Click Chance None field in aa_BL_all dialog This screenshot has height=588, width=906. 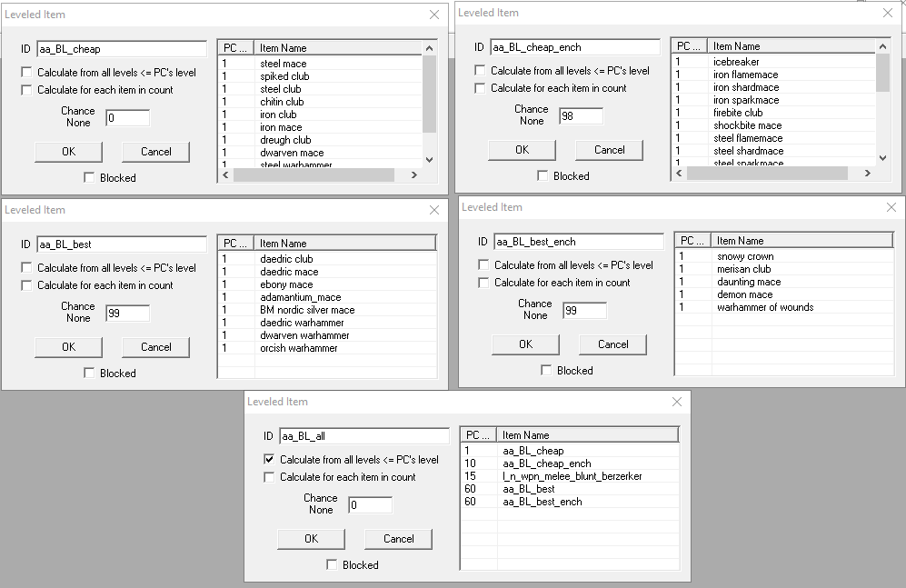pos(371,504)
